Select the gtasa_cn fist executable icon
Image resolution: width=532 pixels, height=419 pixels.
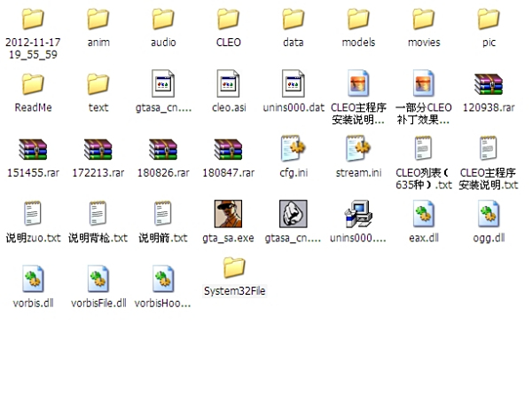[x=293, y=214]
